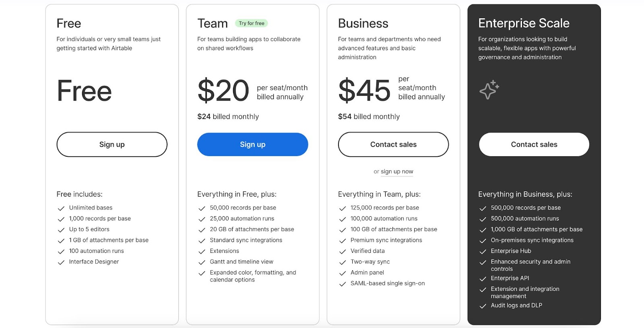This screenshot has width=644, height=328.
Task: Click Contact sales on Enterprise Scale
Action: 534,144
